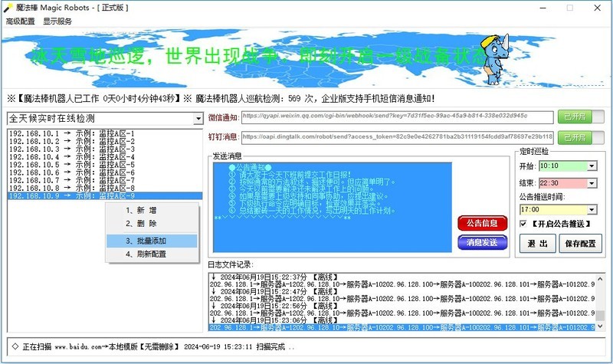
Task: Open the 结束 time dropdown 22:30
Action: [592, 183]
